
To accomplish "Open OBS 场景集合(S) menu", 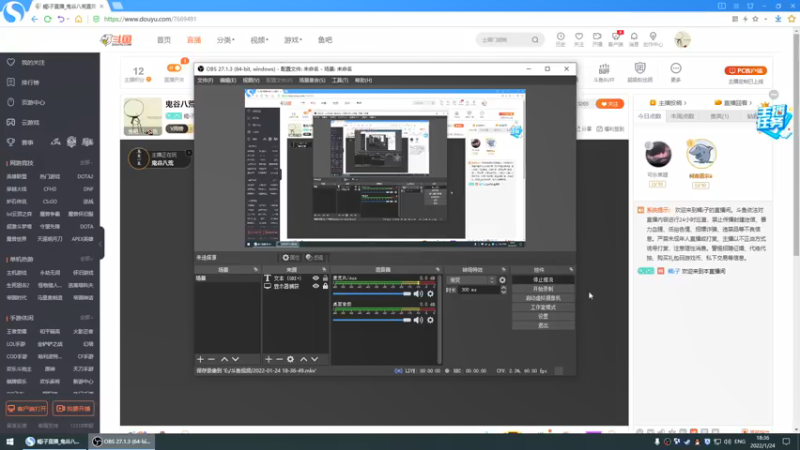I will click(312, 80).
